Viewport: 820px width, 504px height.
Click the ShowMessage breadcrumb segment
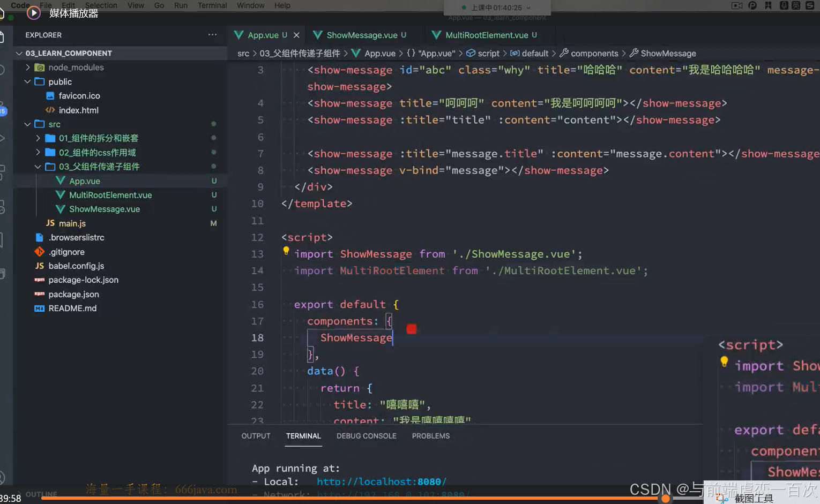[668, 53]
